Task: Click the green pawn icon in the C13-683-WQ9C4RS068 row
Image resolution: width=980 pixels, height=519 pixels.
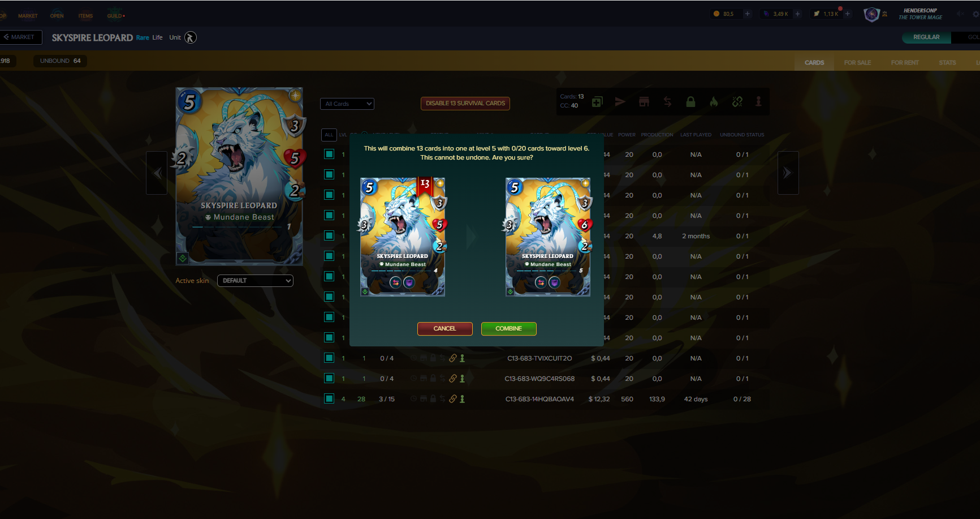Action: pyautogui.click(x=463, y=379)
